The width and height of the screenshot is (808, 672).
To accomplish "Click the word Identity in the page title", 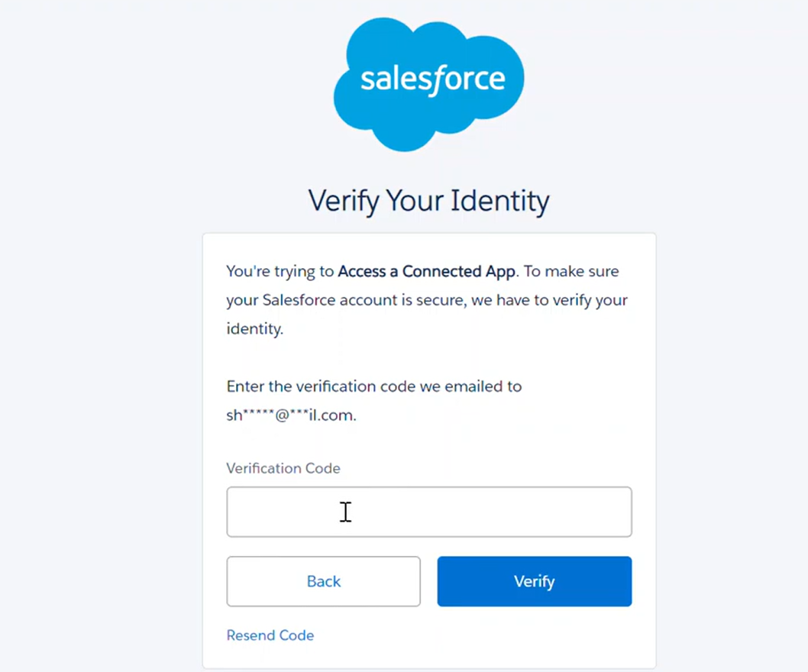I will [500, 201].
